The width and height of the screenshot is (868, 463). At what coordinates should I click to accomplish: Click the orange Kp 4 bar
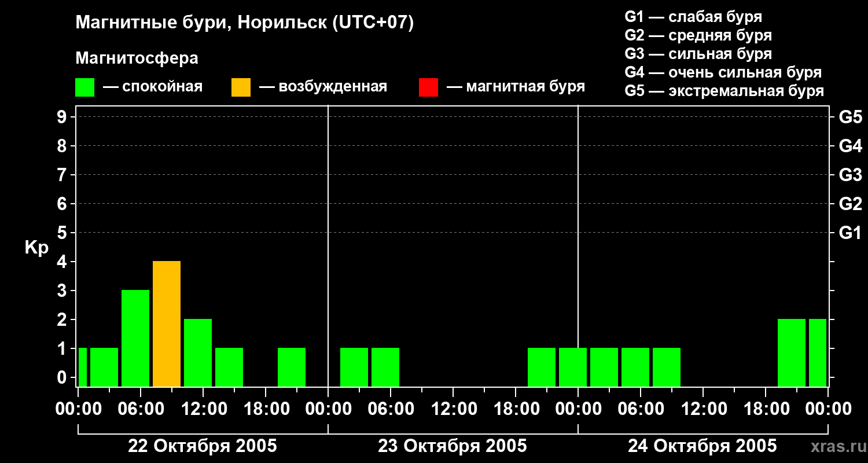click(167, 324)
